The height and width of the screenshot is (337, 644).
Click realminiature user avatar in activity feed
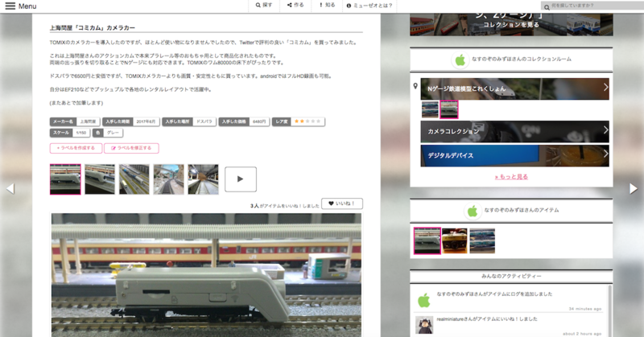(x=424, y=325)
